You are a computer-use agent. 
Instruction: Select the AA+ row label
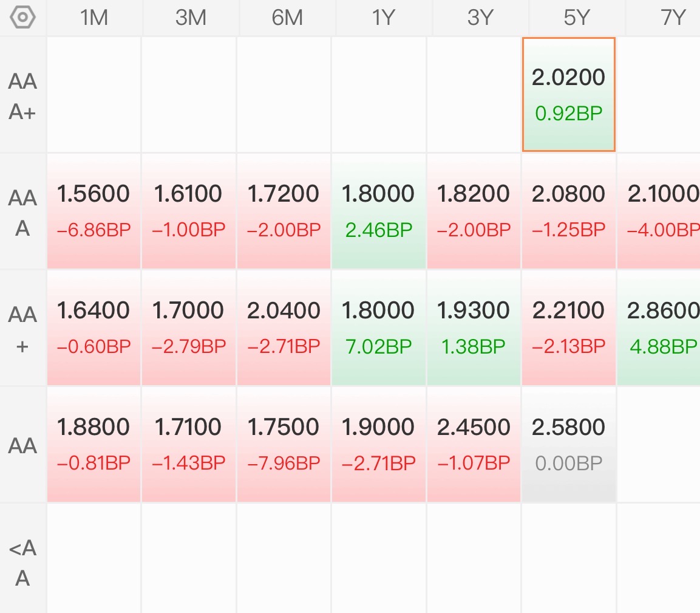click(x=23, y=329)
